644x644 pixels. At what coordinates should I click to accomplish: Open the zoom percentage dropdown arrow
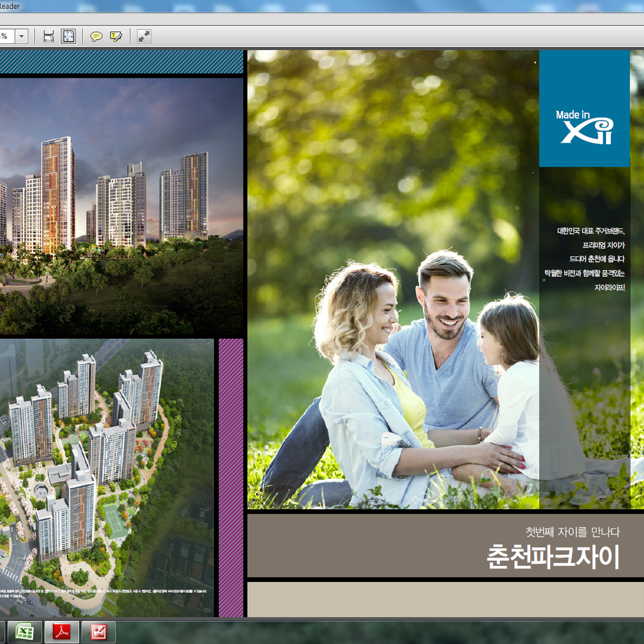[22, 36]
